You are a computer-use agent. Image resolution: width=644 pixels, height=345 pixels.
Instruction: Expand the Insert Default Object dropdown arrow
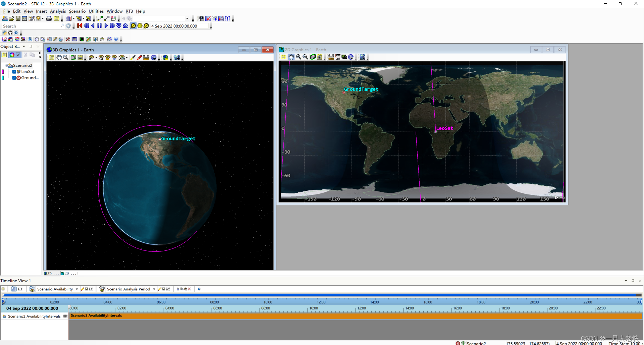click(43, 18)
